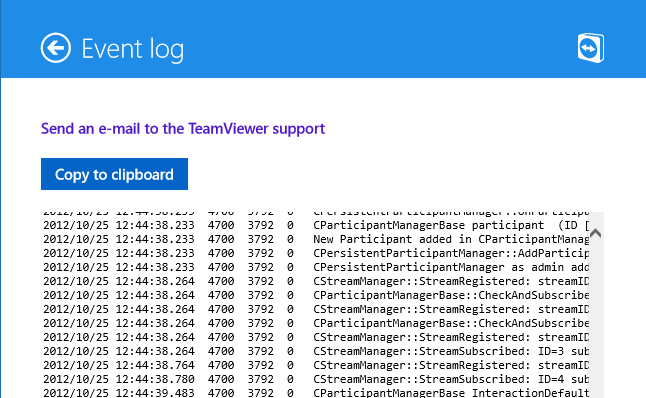Copy the event log to clipboard

pyautogui.click(x=114, y=174)
